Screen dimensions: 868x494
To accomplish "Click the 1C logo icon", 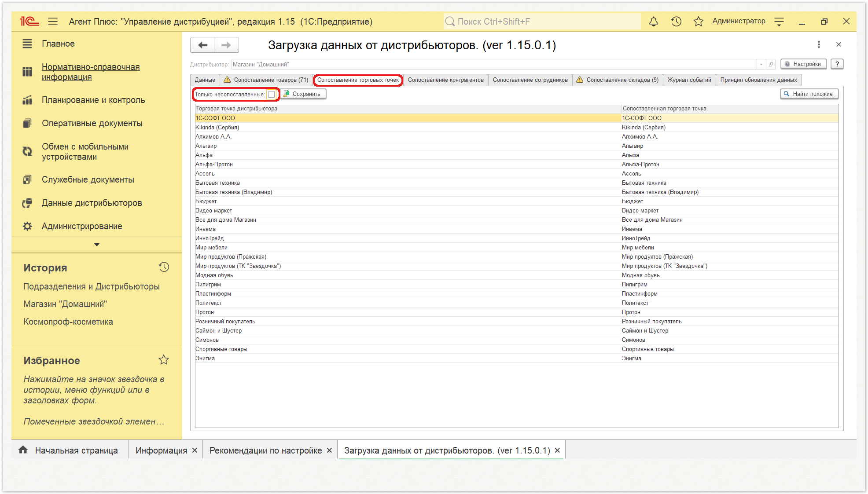I will pos(29,21).
